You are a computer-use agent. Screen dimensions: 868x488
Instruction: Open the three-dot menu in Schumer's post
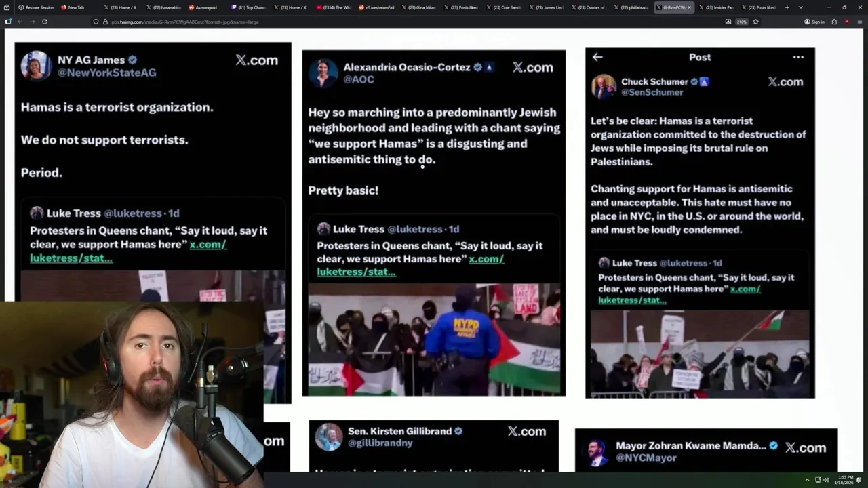point(798,57)
